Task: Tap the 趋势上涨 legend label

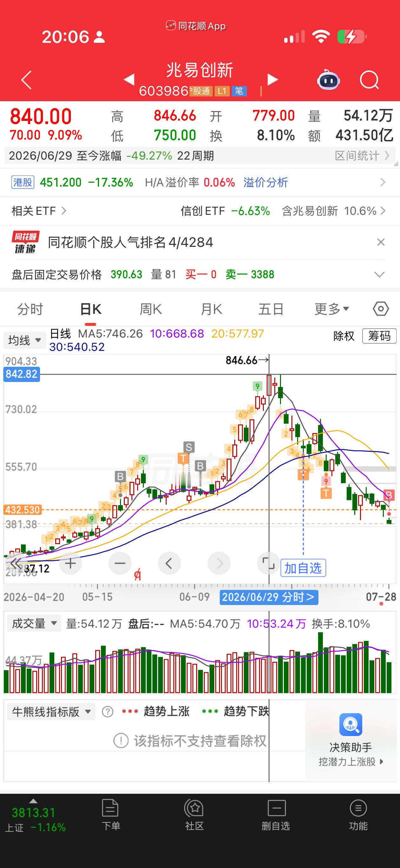Action: [167, 712]
